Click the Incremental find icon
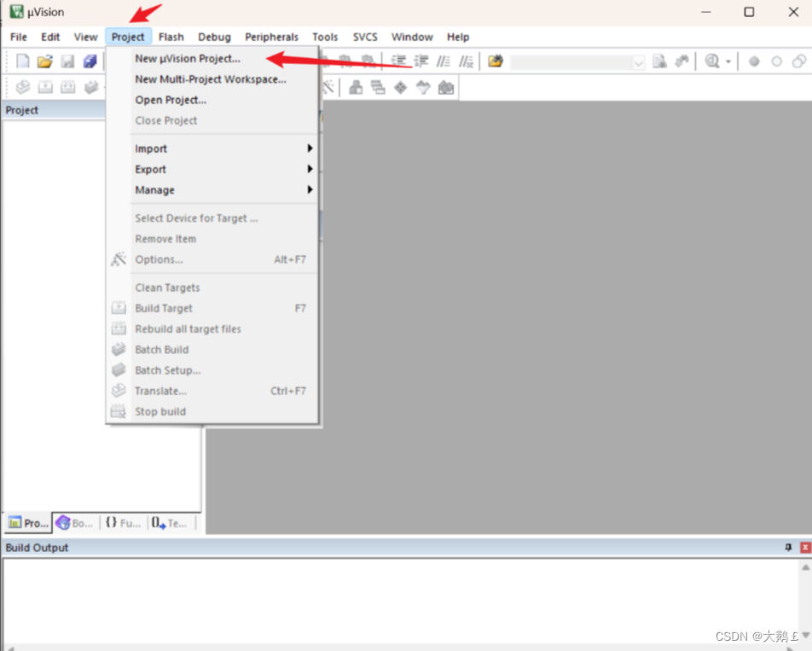Viewport: 812px width, 651px height. pyautogui.click(x=682, y=61)
